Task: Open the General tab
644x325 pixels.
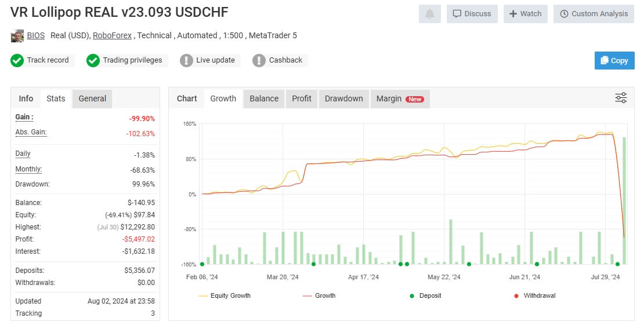Action: pos(92,98)
